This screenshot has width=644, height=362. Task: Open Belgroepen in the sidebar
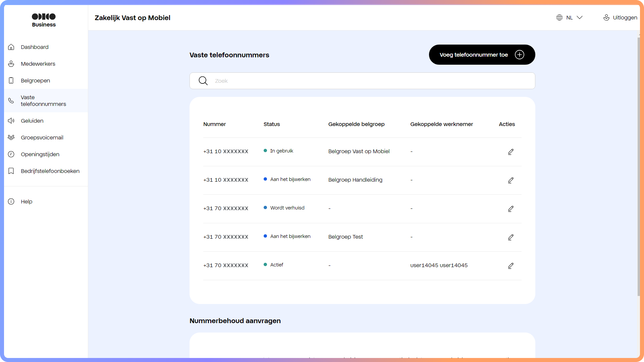pos(35,80)
